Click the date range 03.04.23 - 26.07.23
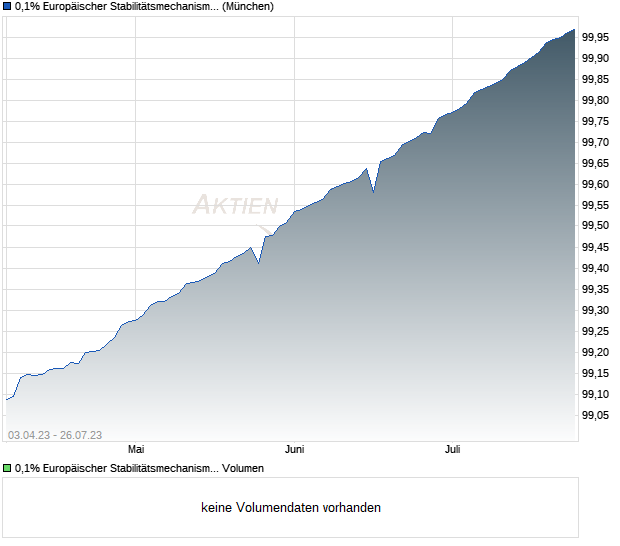 [x=55, y=435]
